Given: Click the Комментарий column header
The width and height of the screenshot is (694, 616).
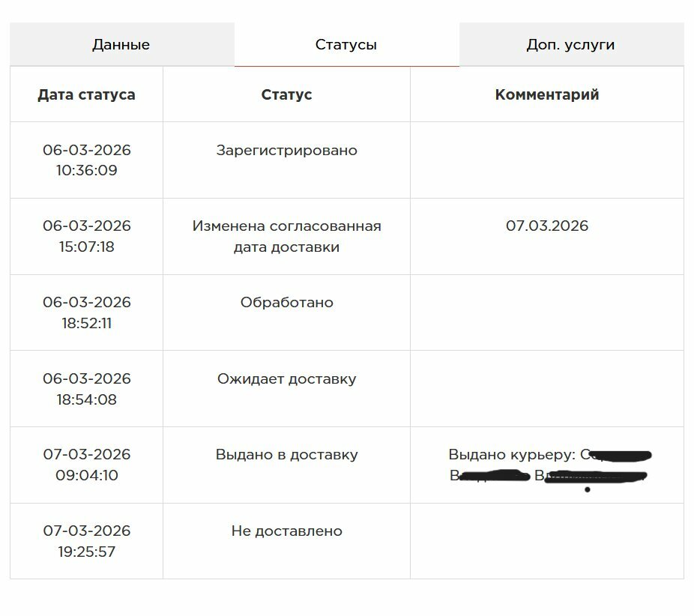Looking at the screenshot, I should [547, 95].
